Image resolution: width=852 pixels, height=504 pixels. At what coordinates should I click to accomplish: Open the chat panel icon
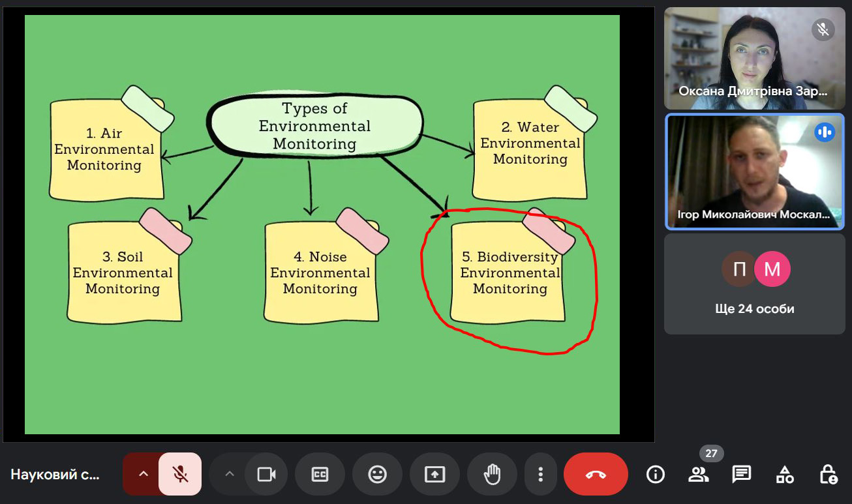coord(742,474)
